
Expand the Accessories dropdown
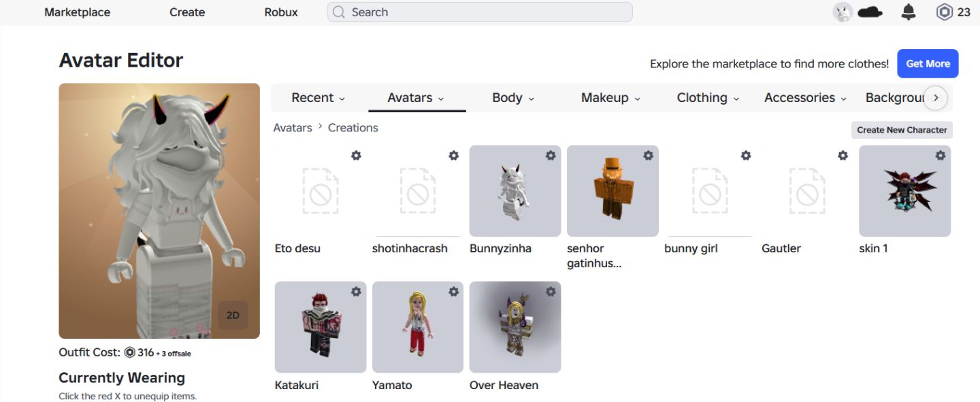(x=805, y=98)
